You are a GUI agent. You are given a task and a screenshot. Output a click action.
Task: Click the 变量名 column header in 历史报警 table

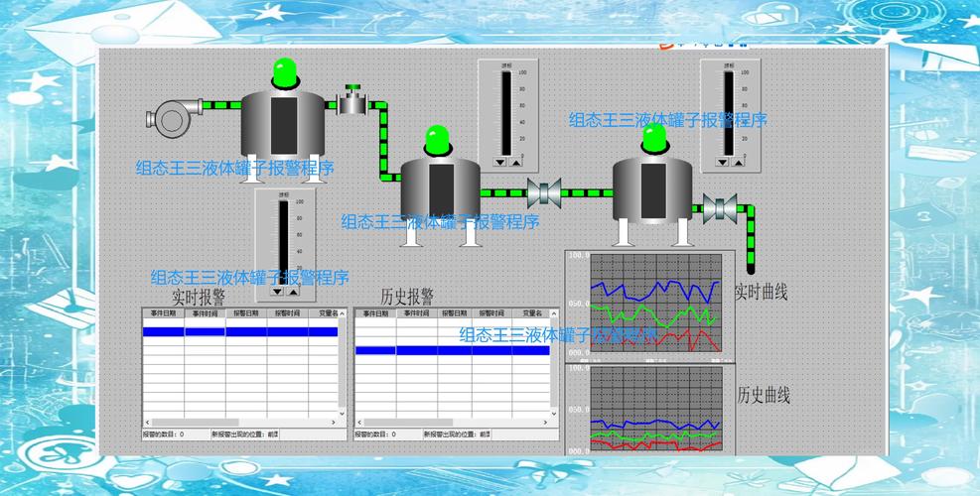531,312
